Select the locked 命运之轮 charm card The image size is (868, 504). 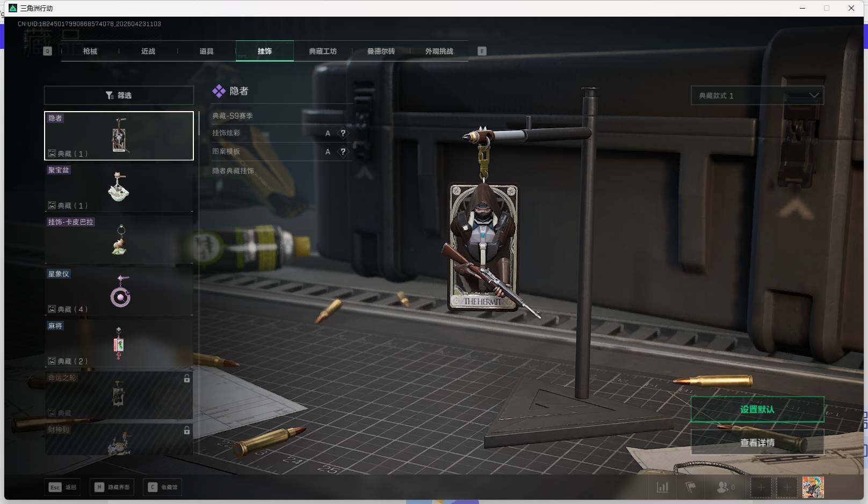tap(119, 395)
